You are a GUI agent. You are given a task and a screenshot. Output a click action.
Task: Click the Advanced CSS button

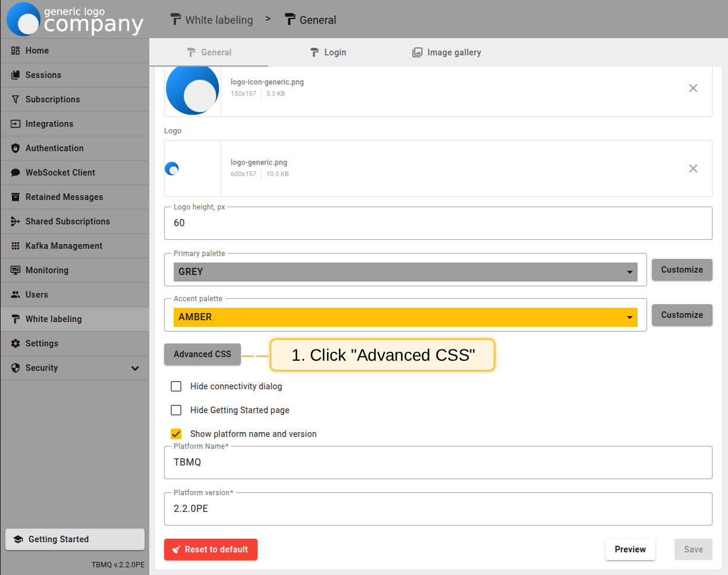coord(202,354)
